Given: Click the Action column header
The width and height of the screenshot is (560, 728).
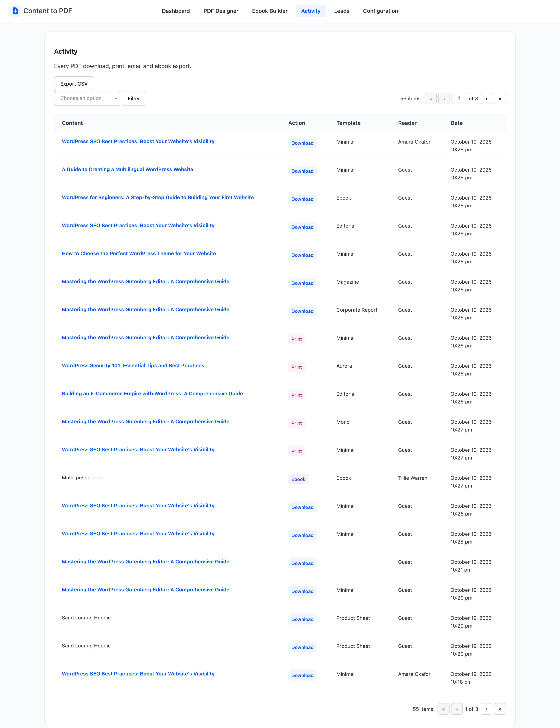Looking at the screenshot, I should point(297,123).
